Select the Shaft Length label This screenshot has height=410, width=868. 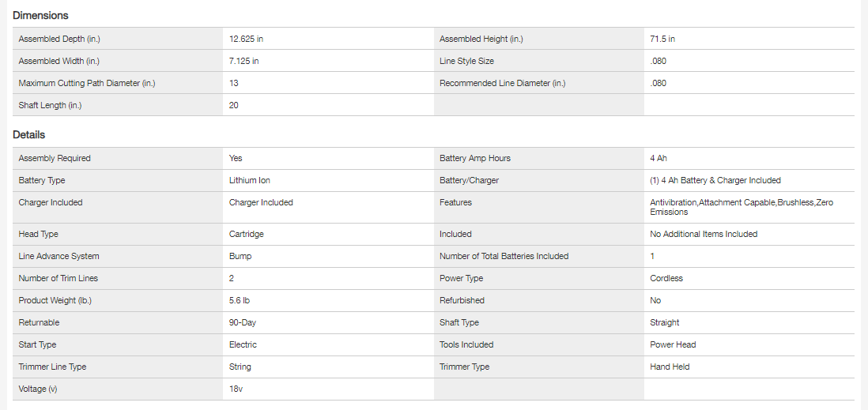[x=50, y=105]
